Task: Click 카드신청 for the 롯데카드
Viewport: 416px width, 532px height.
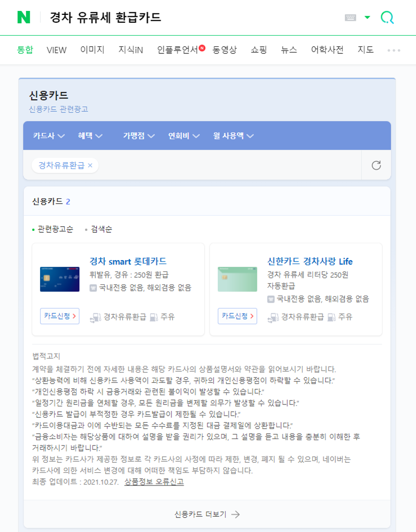Action: coord(60,316)
